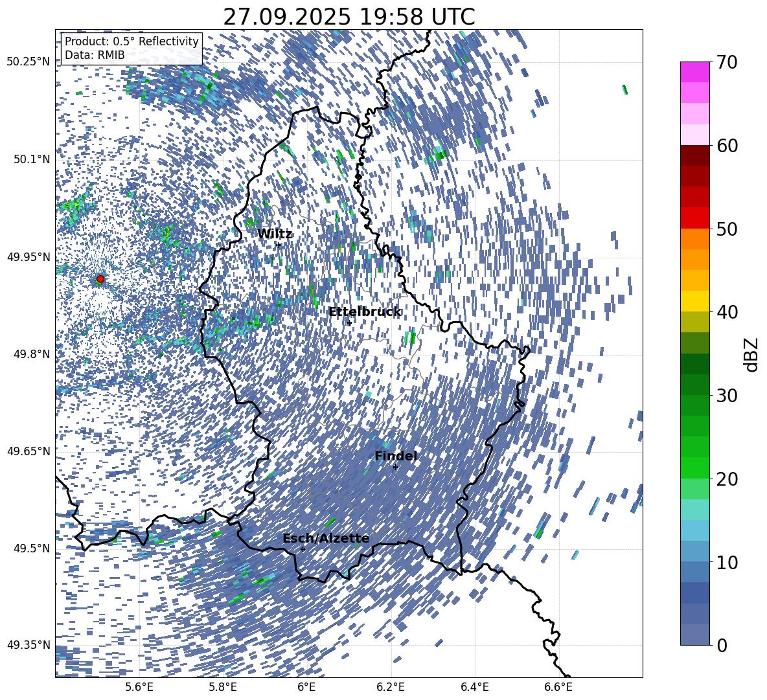767x700 pixels.
Task: Click the 6.4°E longitude label
Action: click(x=474, y=687)
